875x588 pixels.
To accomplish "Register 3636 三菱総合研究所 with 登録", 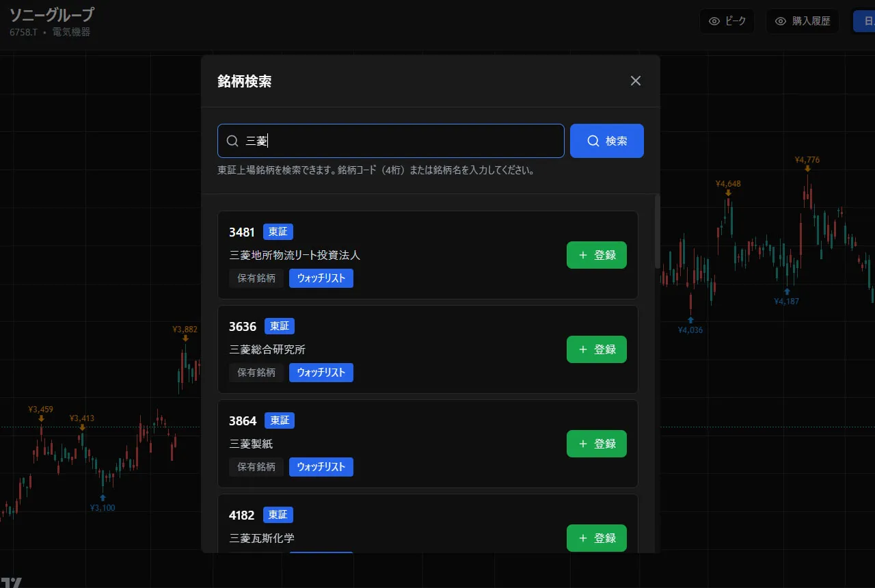I will pyautogui.click(x=597, y=349).
